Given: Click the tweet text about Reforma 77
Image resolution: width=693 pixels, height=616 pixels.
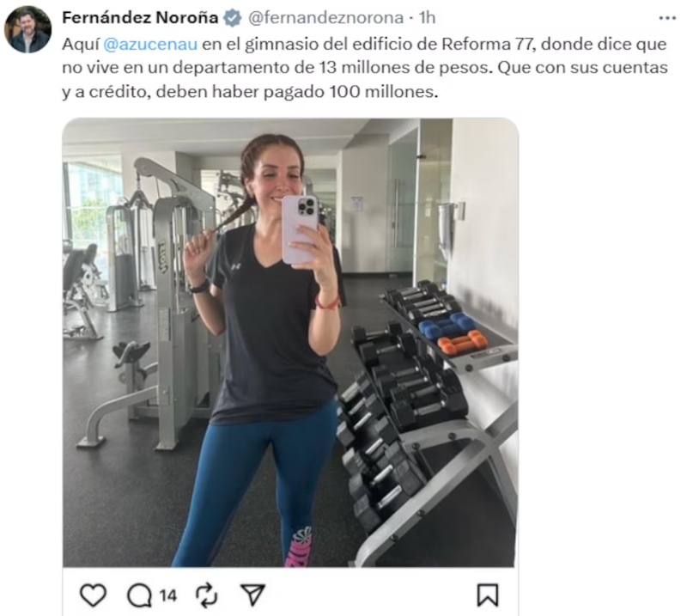Looking at the screenshot, I should click(365, 68).
